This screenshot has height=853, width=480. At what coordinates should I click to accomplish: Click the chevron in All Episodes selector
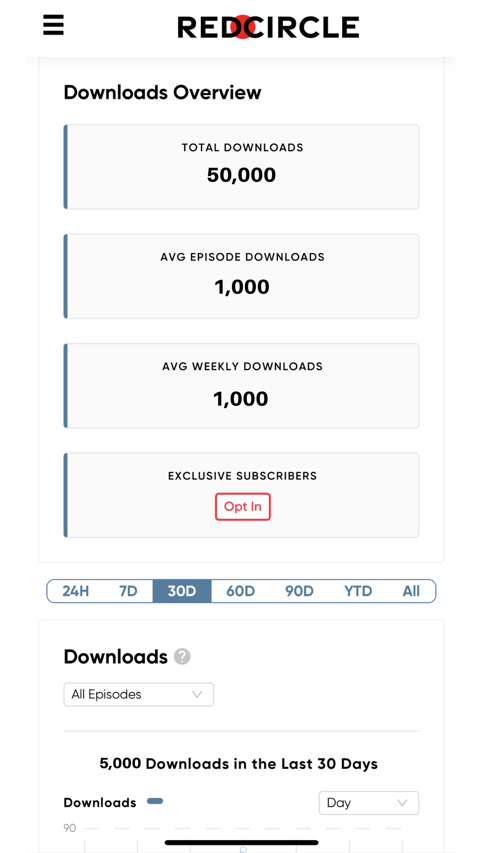tap(197, 695)
